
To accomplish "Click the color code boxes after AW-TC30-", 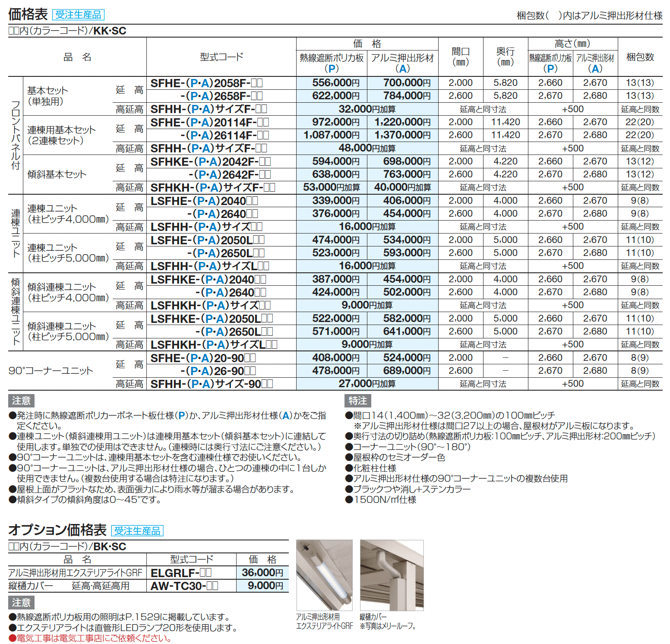I will pos(212,586).
